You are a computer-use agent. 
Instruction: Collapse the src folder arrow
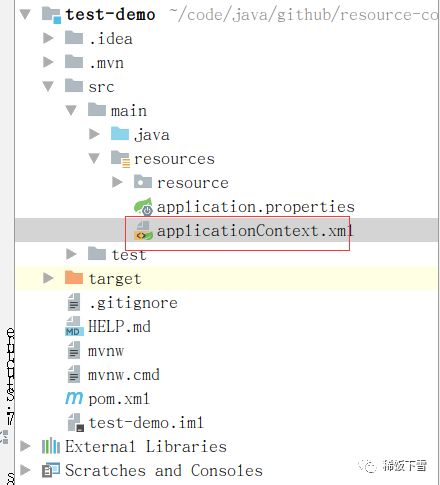click(48, 87)
